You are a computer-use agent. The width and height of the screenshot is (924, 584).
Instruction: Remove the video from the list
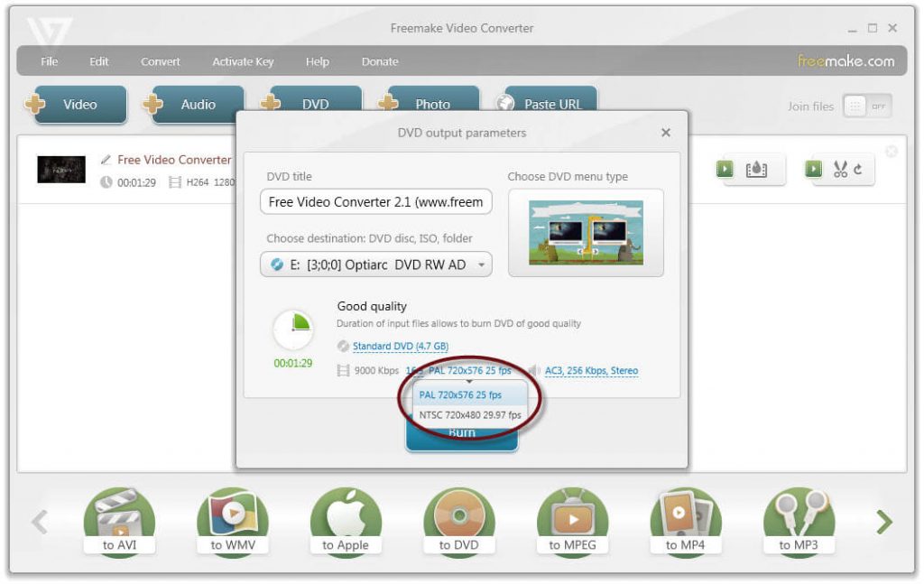click(x=892, y=152)
